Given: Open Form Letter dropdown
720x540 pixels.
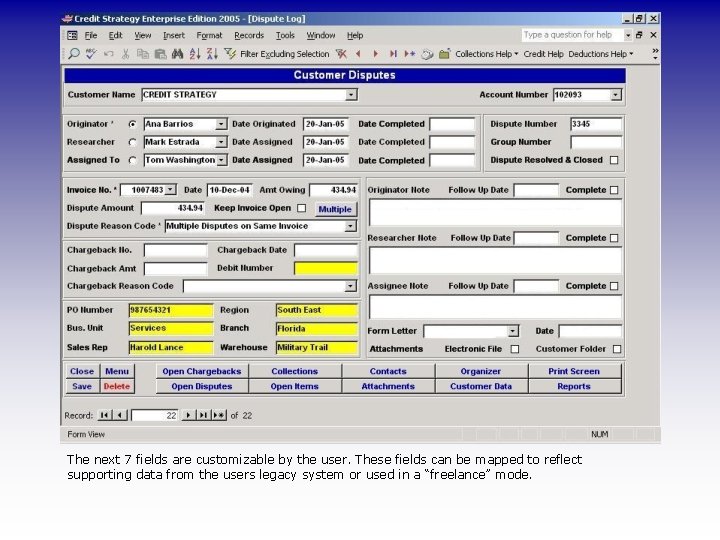Looking at the screenshot, I should click(513, 331).
